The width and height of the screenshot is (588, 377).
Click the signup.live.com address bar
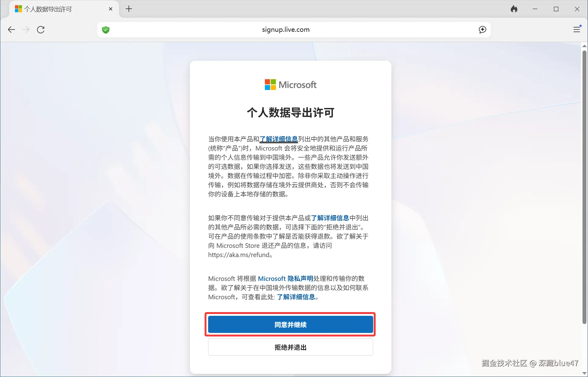(x=285, y=30)
